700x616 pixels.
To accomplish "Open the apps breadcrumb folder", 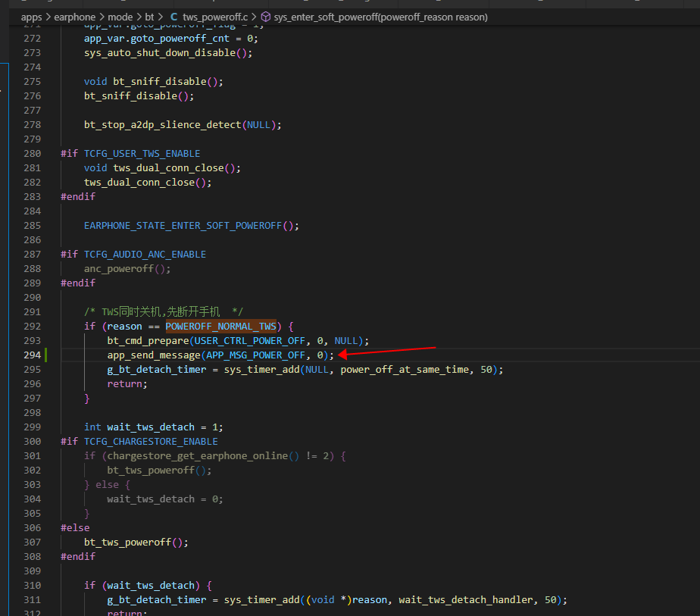I will point(31,17).
